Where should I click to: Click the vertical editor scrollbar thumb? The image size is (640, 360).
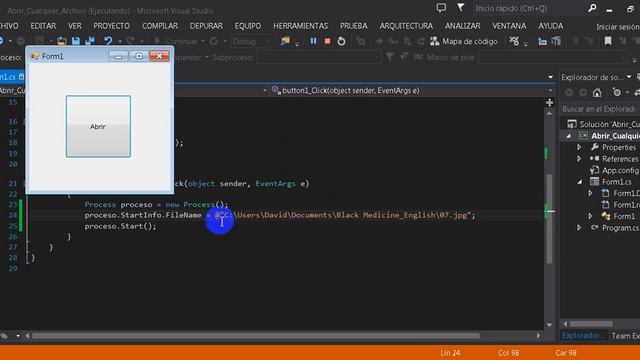pos(549,218)
